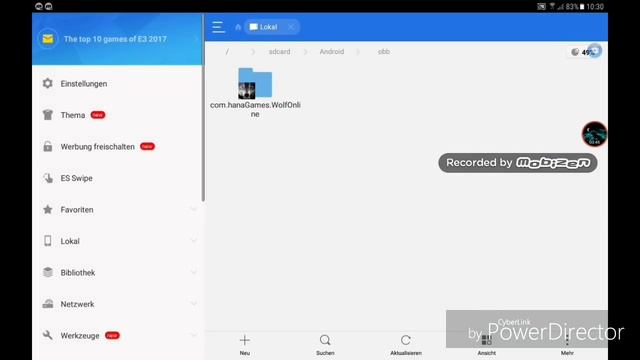Select the Lokal phone icon
Viewport: 640px width, 360px height.
tap(48, 241)
